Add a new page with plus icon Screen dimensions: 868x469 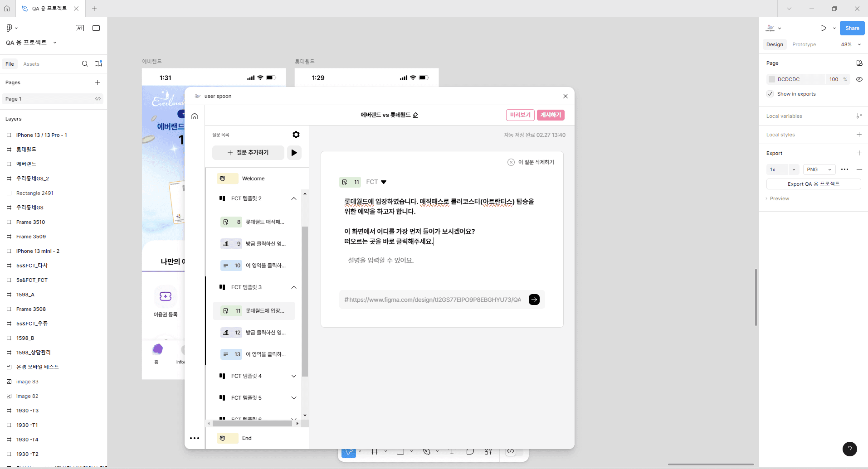[x=98, y=82]
